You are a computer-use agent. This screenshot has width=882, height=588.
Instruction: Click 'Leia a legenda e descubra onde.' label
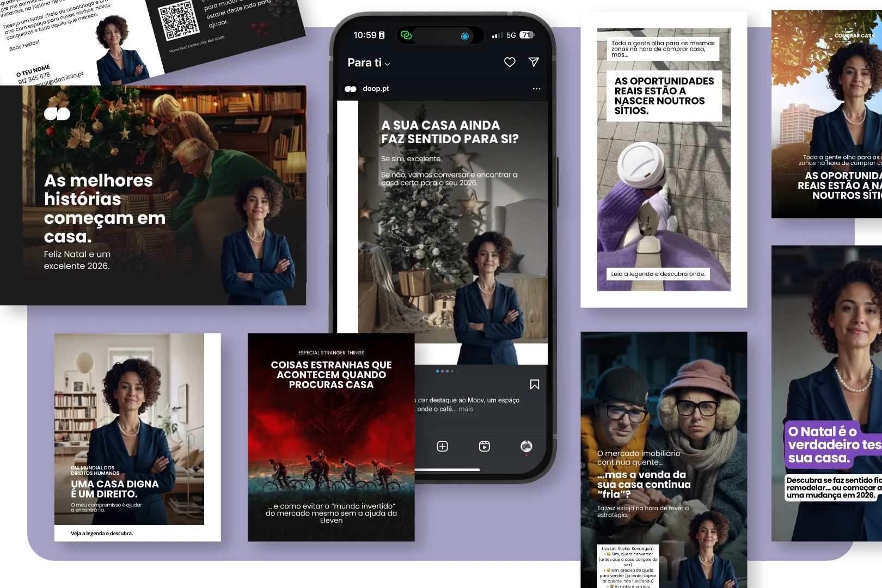tap(658, 274)
